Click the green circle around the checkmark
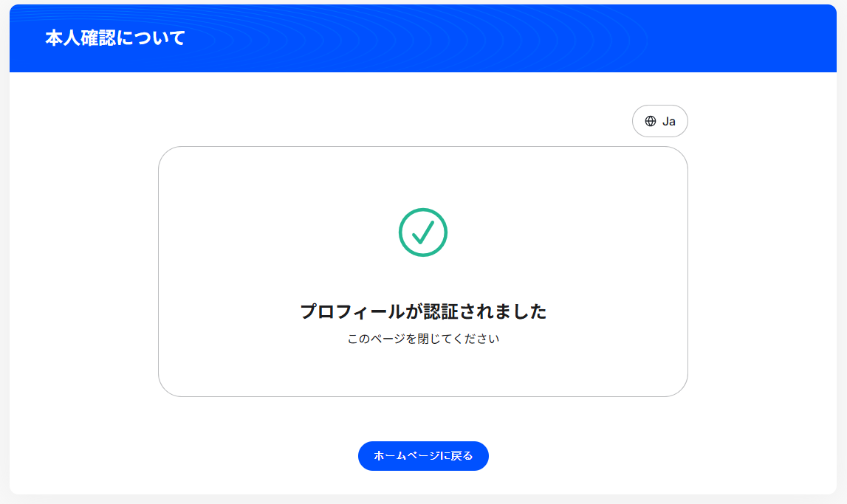Viewport: 847px width, 504px height. tap(402, 232)
